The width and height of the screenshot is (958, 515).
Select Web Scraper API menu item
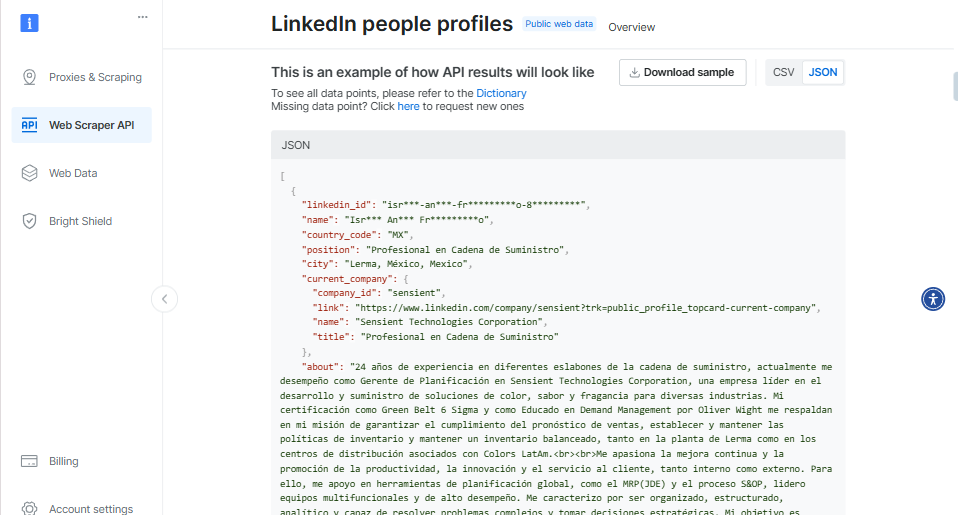pos(82,125)
